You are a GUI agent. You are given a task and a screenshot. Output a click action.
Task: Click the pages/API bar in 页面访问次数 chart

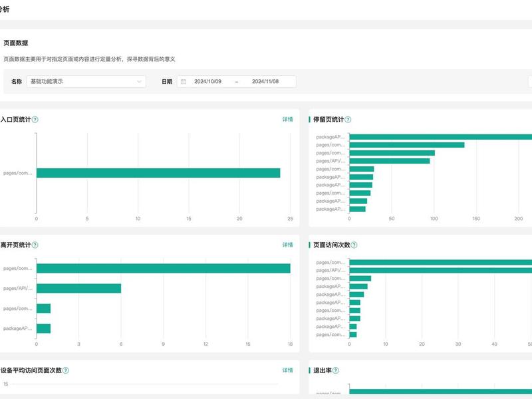[x=441, y=271]
